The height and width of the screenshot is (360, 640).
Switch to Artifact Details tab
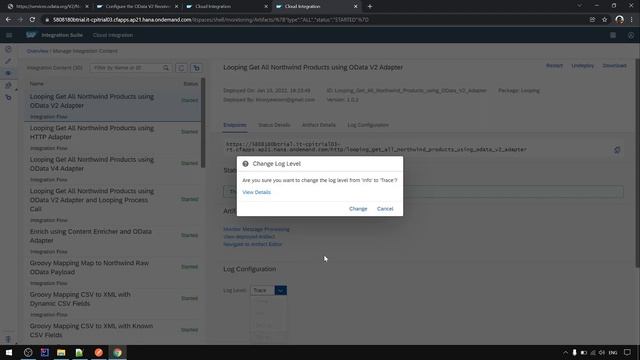pos(318,125)
